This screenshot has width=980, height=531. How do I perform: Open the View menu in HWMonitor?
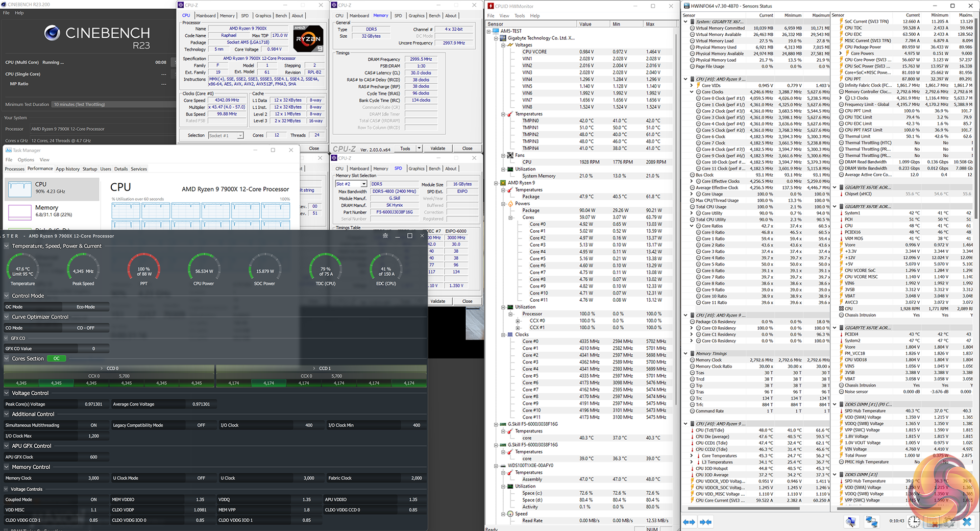pyautogui.click(x=504, y=16)
